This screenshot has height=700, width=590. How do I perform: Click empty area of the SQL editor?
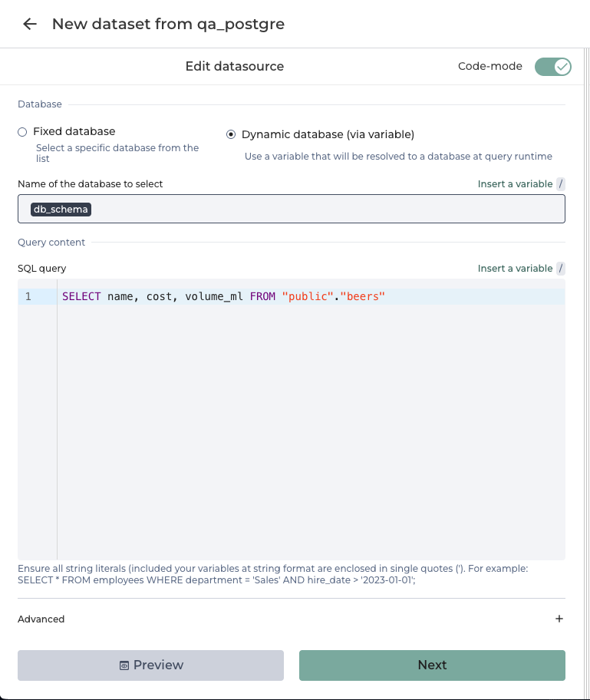click(307, 430)
